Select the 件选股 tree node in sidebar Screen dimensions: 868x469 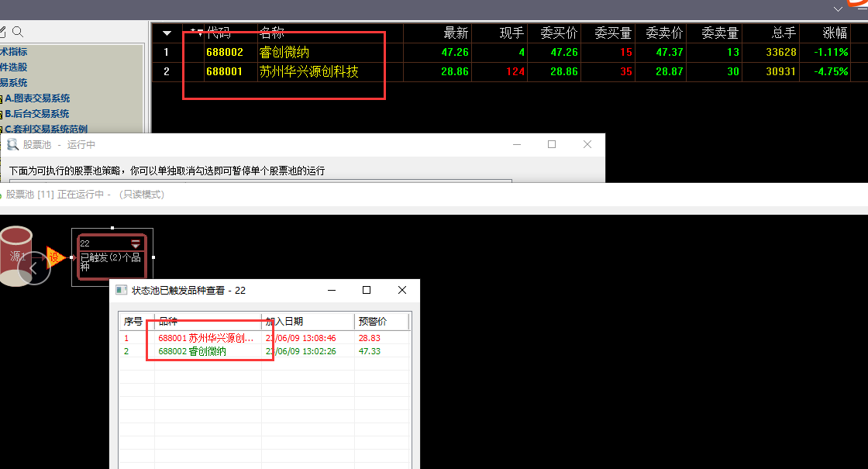click(x=13, y=67)
